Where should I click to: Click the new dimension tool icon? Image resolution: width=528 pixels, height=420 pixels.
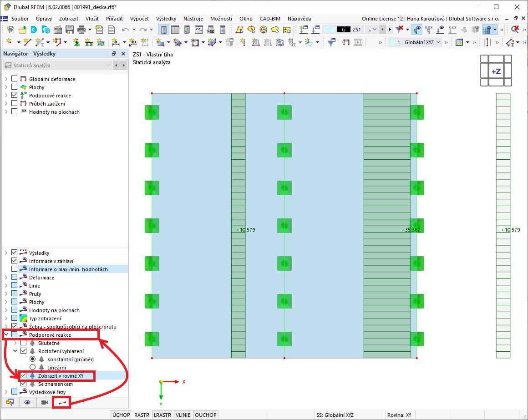tap(116, 42)
